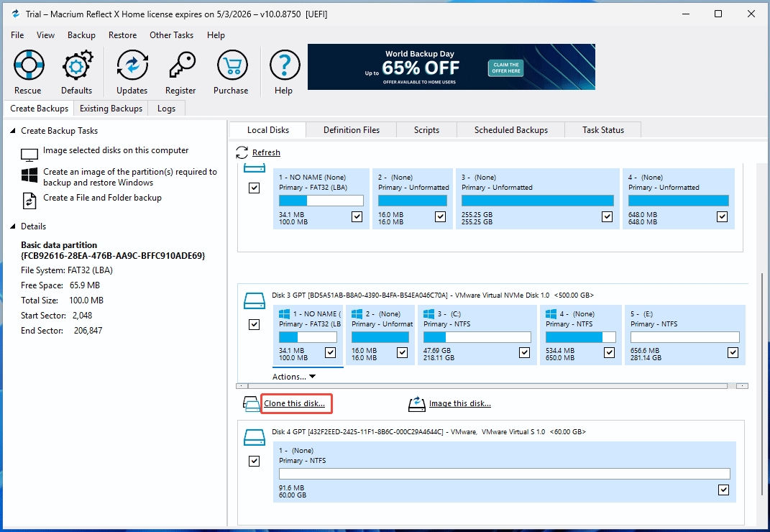Toggle the whole Disk 4 checkbox

click(254, 461)
